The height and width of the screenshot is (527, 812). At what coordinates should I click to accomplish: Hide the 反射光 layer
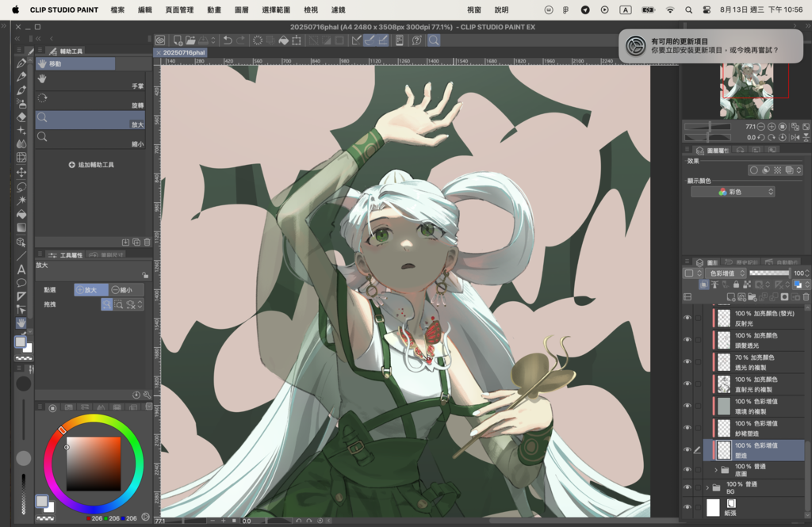point(688,318)
